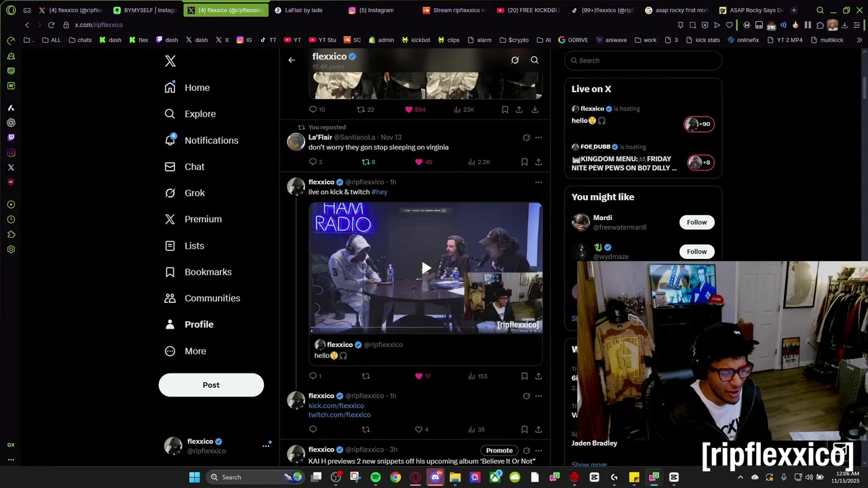Open the Chat section
The image size is (868, 488).
click(184, 167)
